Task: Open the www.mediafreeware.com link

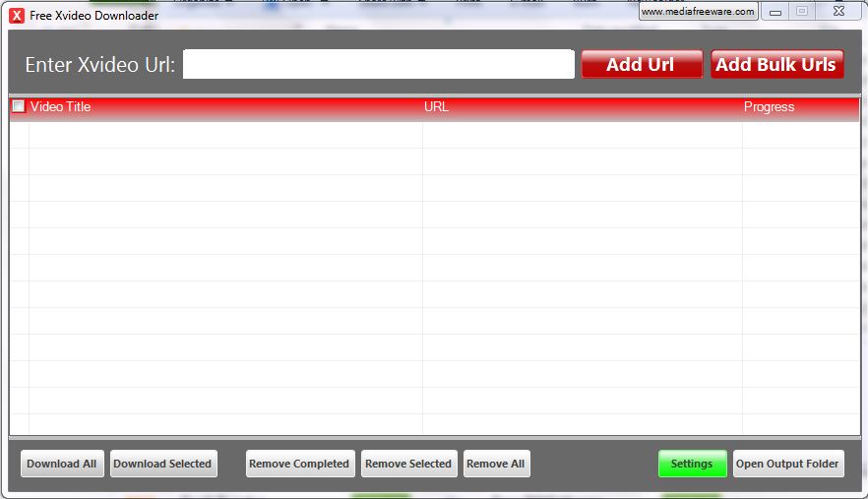Action: click(x=698, y=12)
